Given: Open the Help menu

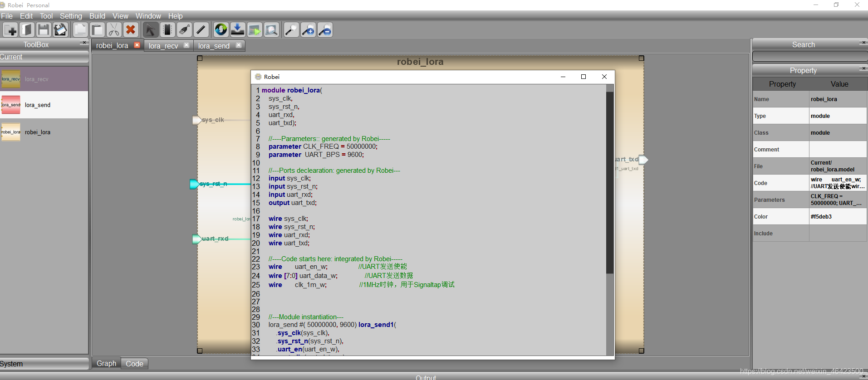Looking at the screenshot, I should pyautogui.click(x=176, y=16).
